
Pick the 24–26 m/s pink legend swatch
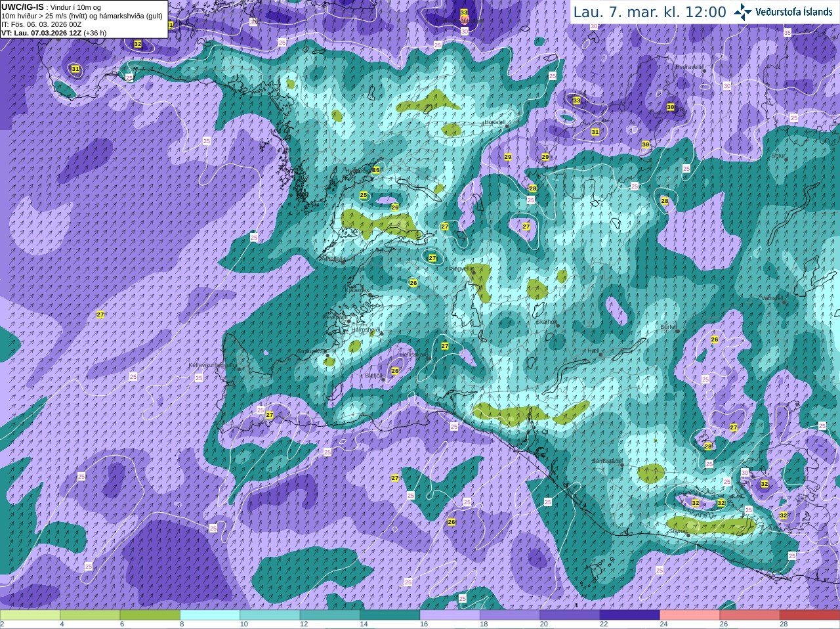pos(689,615)
